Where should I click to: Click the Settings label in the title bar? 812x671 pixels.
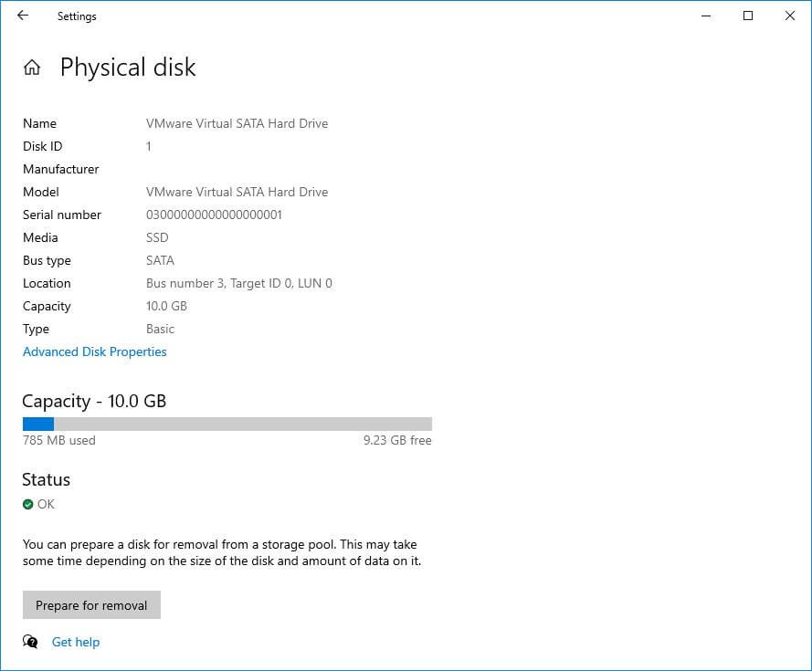coord(76,16)
